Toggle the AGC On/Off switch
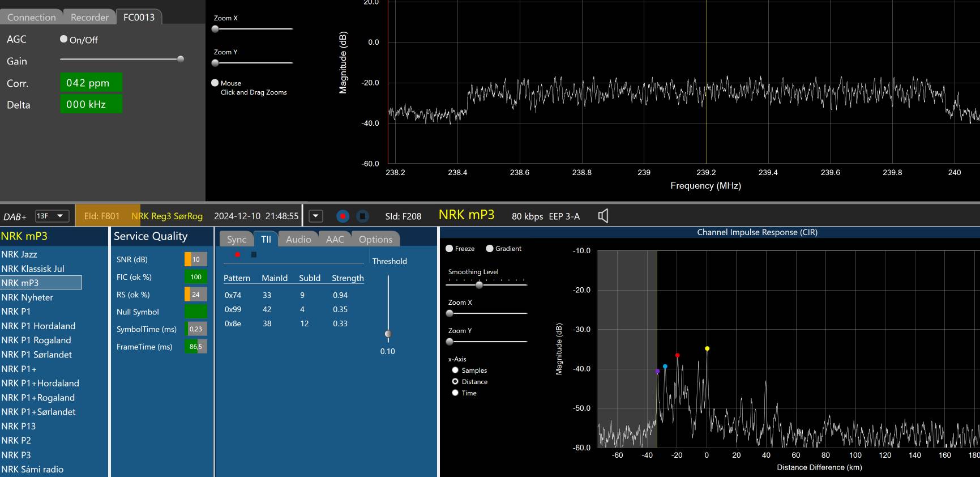Viewport: 980px width, 477px height. click(64, 40)
